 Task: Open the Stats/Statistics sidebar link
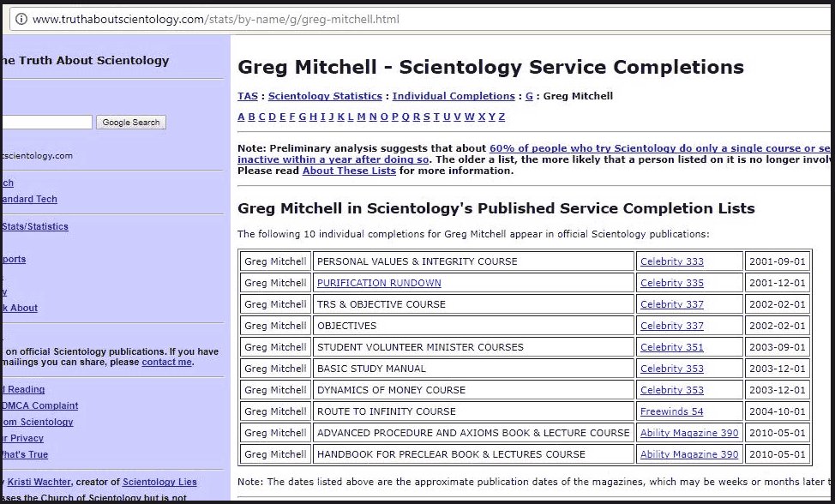coord(35,227)
